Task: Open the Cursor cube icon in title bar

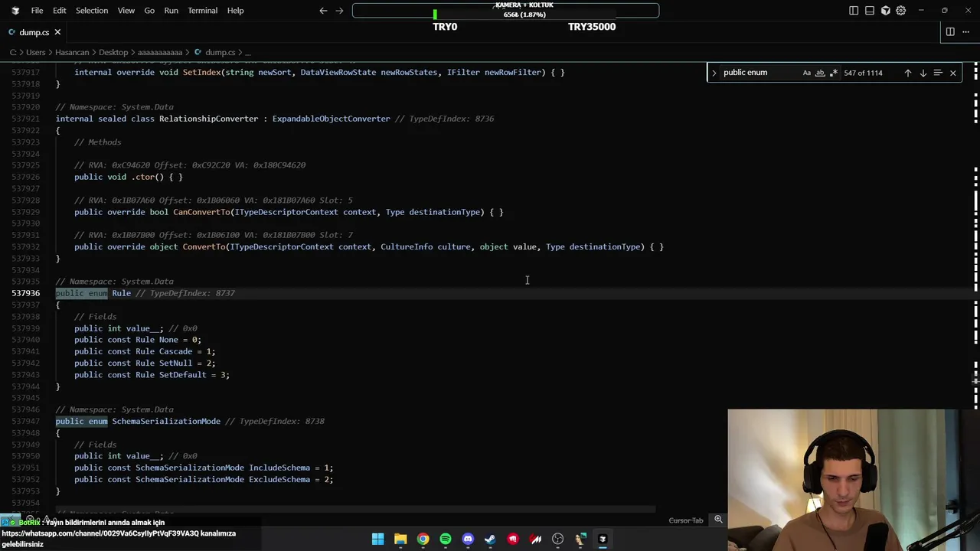Action: (x=886, y=11)
